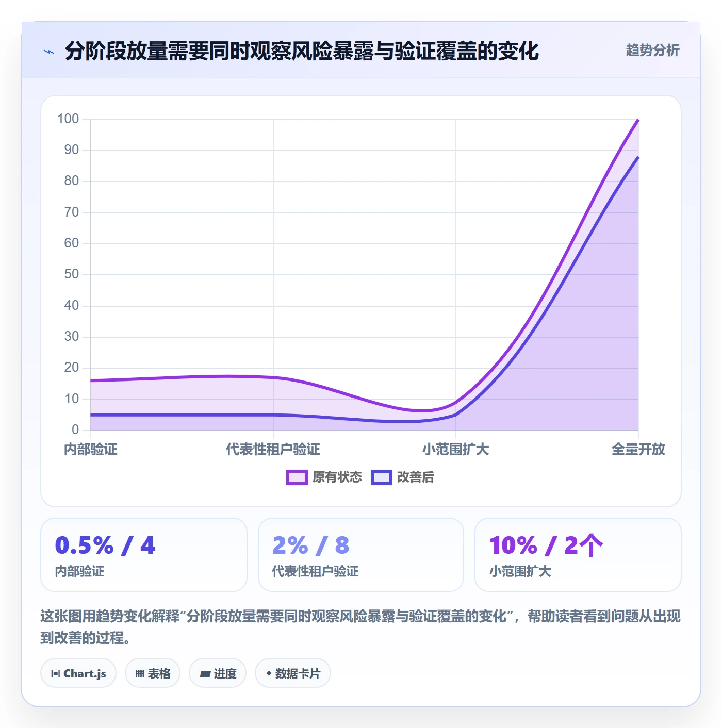Click the 趋势分析 label in header
The height and width of the screenshot is (728, 722).
point(652,51)
